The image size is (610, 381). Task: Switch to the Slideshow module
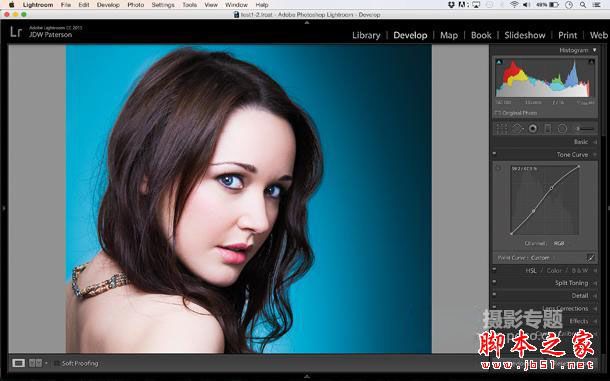[x=525, y=35]
